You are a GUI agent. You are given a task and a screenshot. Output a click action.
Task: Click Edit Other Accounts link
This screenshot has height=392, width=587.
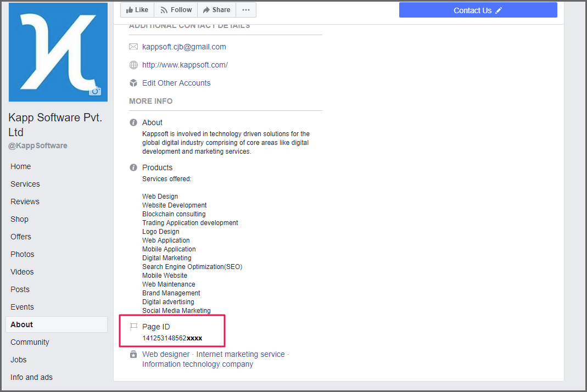pos(176,83)
